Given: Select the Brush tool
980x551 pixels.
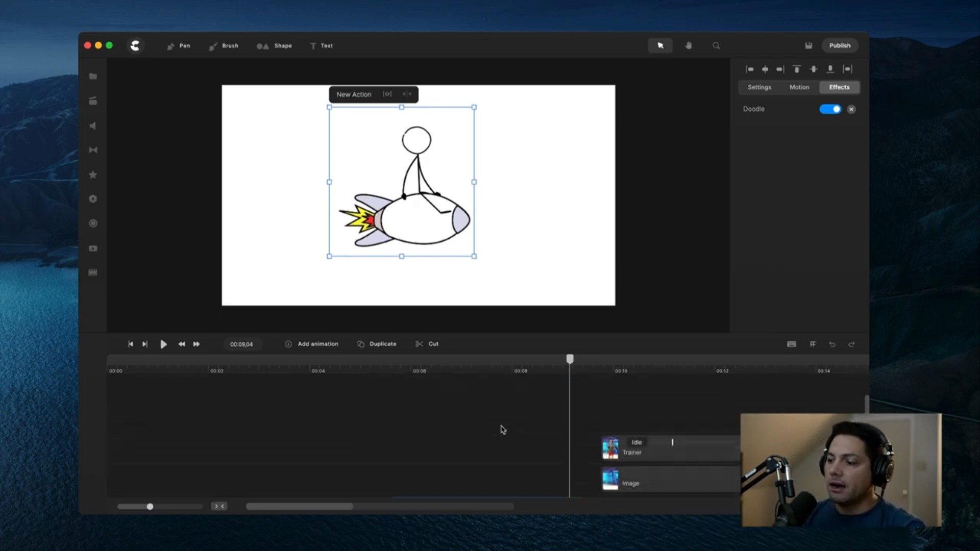Looking at the screenshot, I should 224,46.
